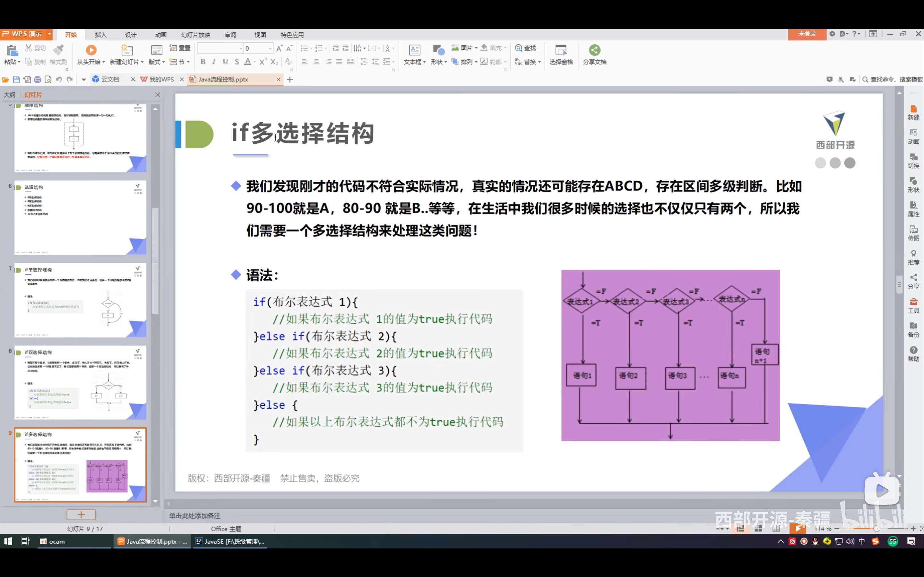Image resolution: width=924 pixels, height=577 pixels.
Task: Click the 从头开始 slideshow play icon
Action: [91, 50]
